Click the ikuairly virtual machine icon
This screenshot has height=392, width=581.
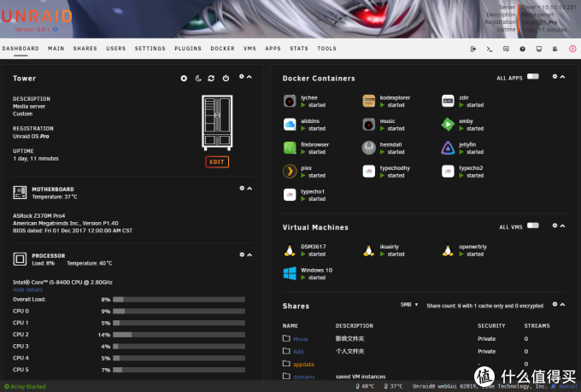pyautogui.click(x=369, y=250)
